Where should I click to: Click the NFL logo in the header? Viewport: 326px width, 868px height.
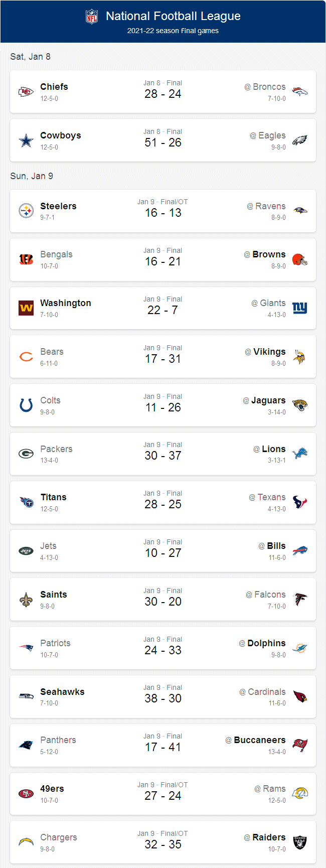click(x=91, y=16)
